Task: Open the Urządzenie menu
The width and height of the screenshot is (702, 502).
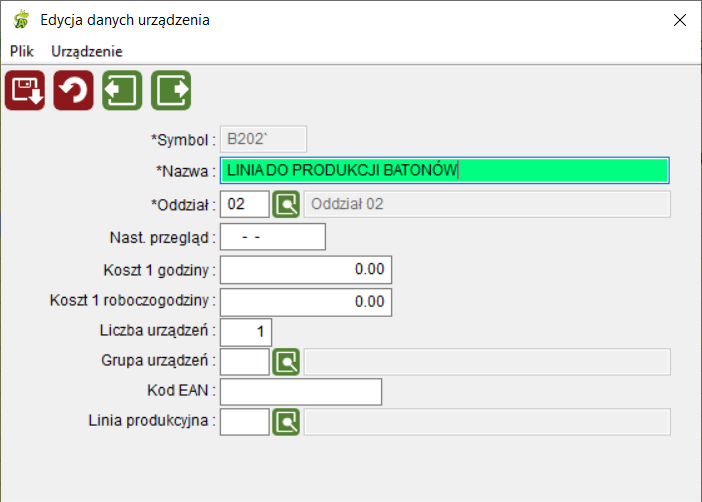Action: (87, 51)
